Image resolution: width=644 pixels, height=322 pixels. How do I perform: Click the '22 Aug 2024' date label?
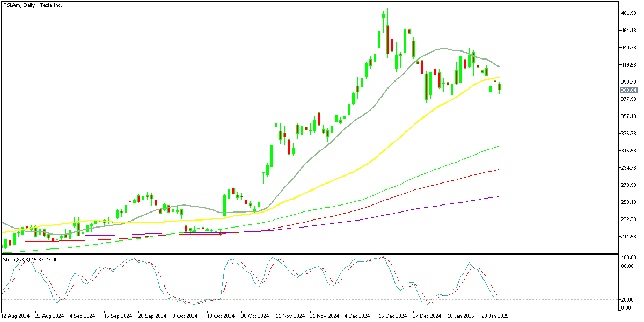pos(49,316)
